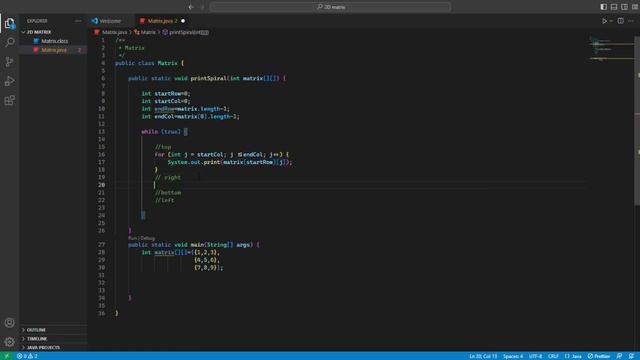Viewport: 640px width, 360px height.
Task: Open the Extensions view
Action: [9, 100]
